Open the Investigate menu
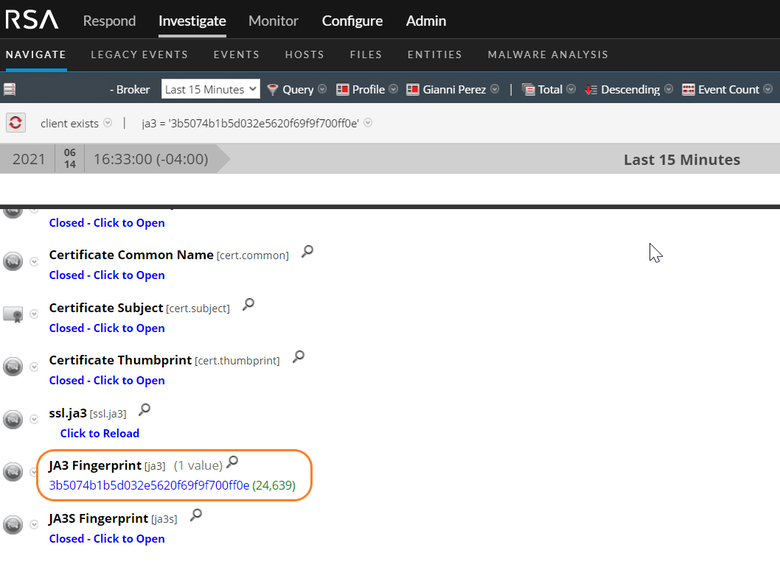Screen dimensions: 780x564 (192, 21)
